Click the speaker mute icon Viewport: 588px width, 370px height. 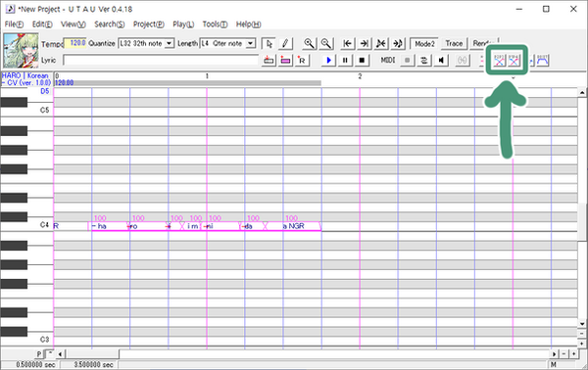[441, 61]
